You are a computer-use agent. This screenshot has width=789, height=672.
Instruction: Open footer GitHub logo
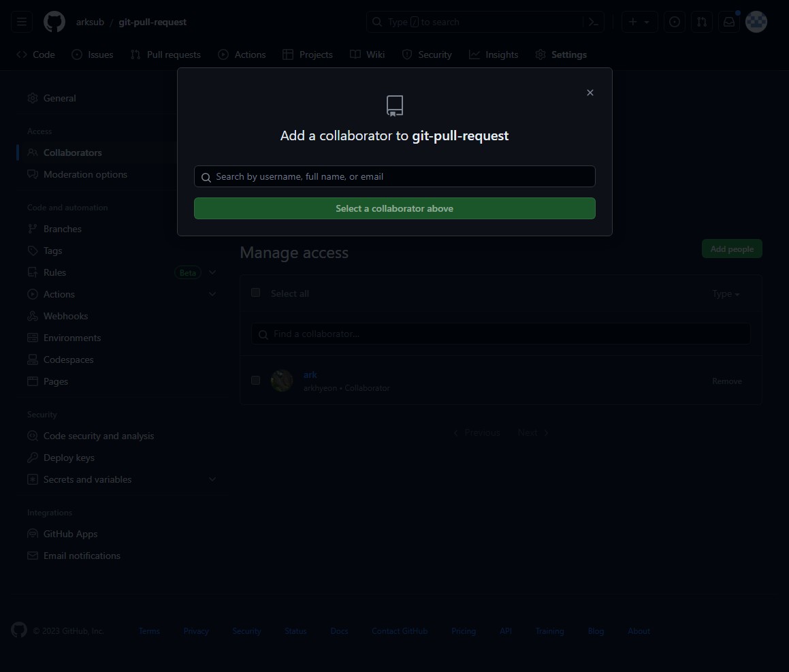(19, 630)
